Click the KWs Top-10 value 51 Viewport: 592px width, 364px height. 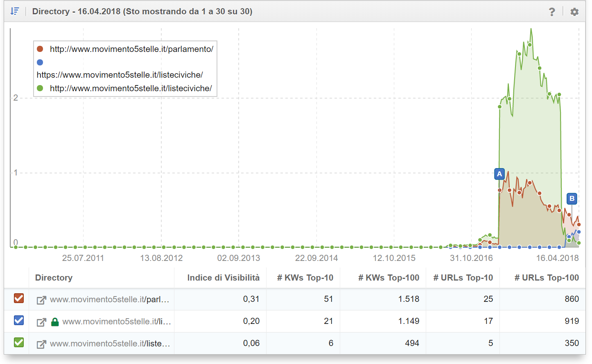tap(328, 299)
